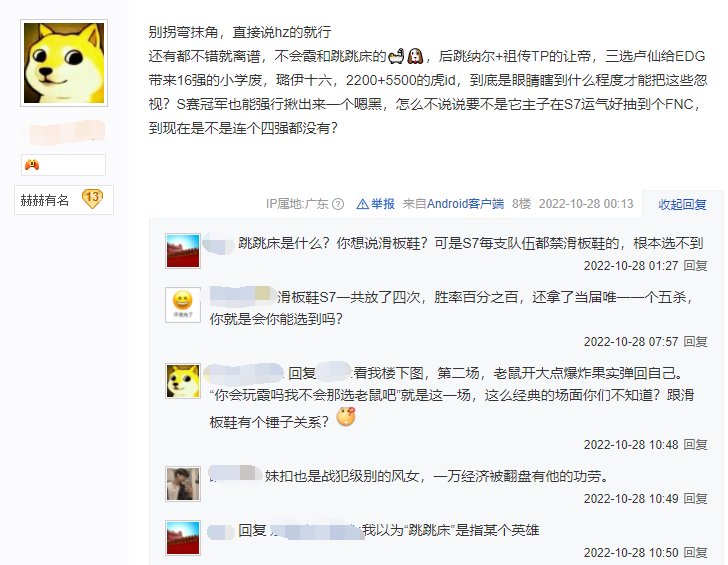728x565 pixels.
Task: Click the 举报 warning triangle icon
Action: pyautogui.click(x=362, y=204)
